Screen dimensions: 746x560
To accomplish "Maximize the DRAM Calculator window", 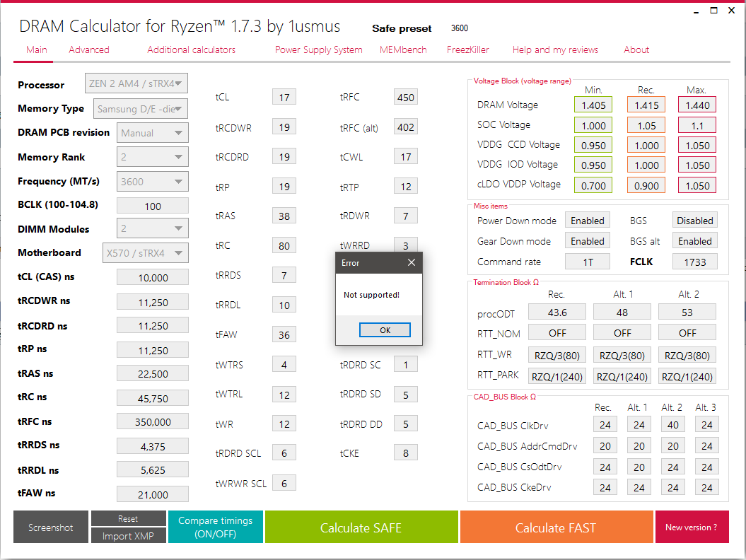I will (713, 11).
